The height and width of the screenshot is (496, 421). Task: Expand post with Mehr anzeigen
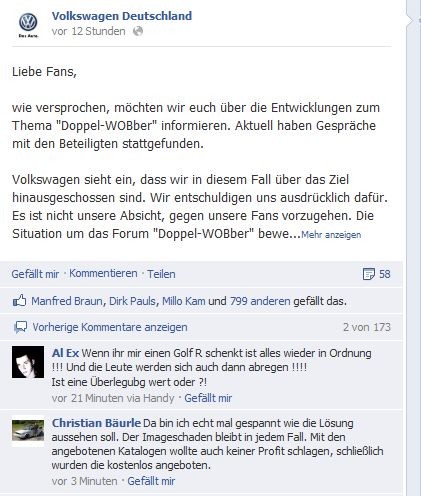[x=331, y=235]
